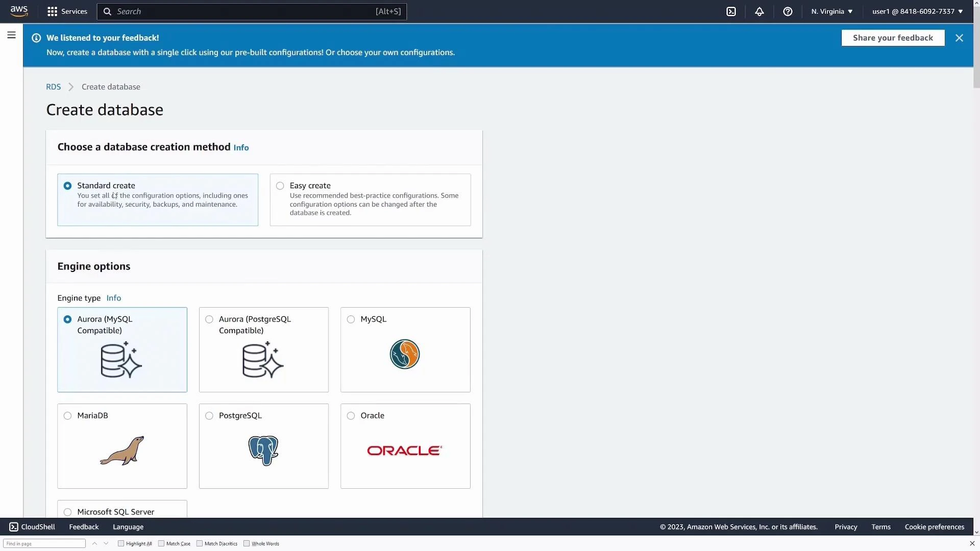Click the Share your feedback button
Image resolution: width=980 pixels, height=551 pixels.
click(x=893, y=38)
